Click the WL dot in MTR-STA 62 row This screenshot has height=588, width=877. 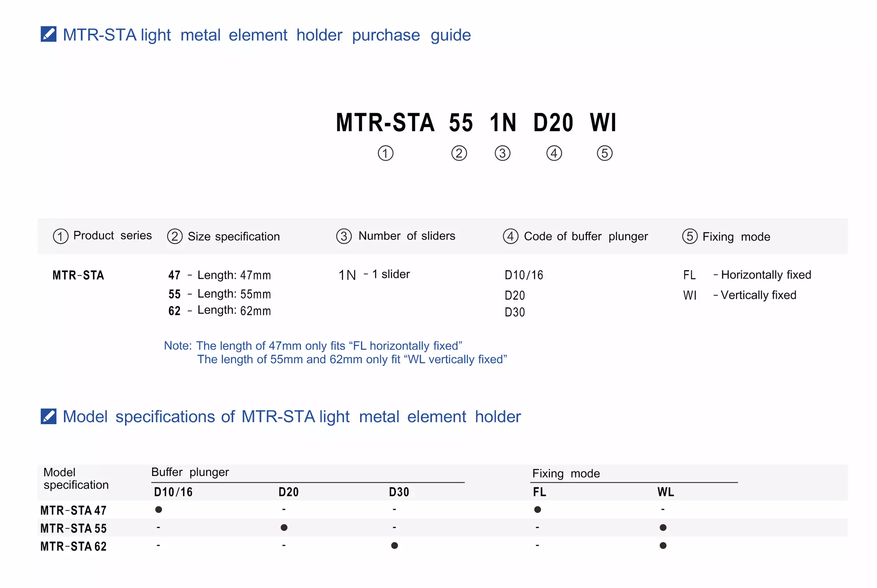[663, 545]
